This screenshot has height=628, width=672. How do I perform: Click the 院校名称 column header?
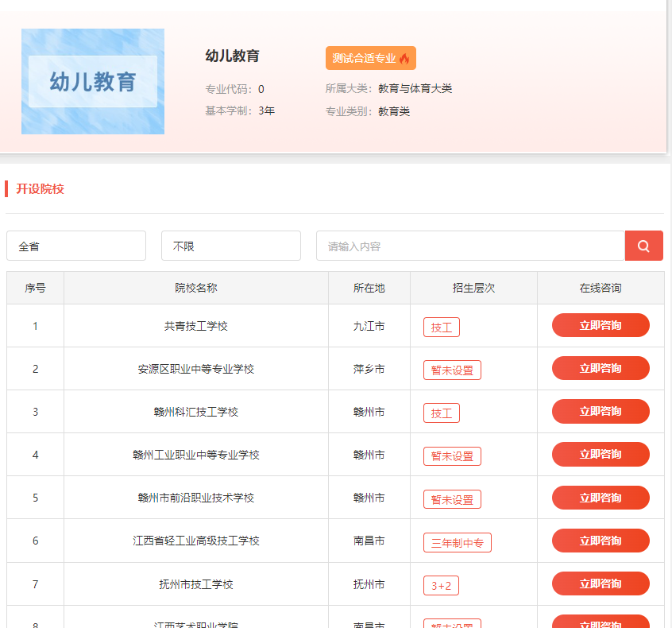196,287
